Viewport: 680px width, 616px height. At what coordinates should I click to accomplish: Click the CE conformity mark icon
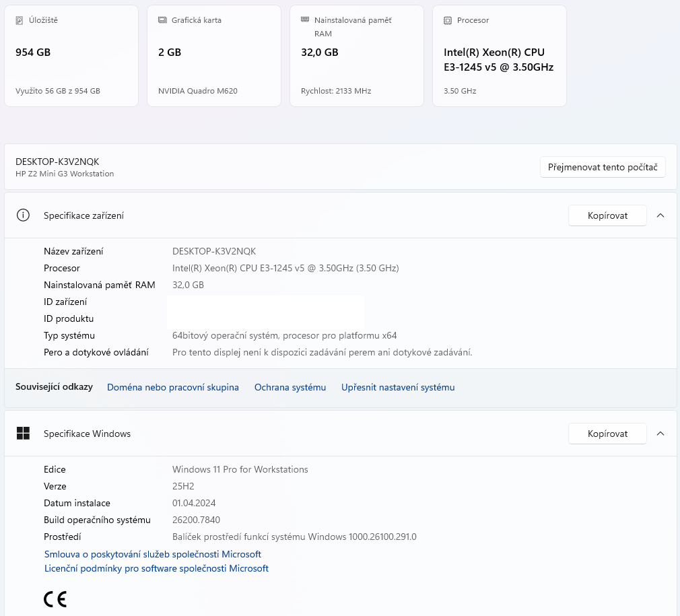click(x=55, y=599)
